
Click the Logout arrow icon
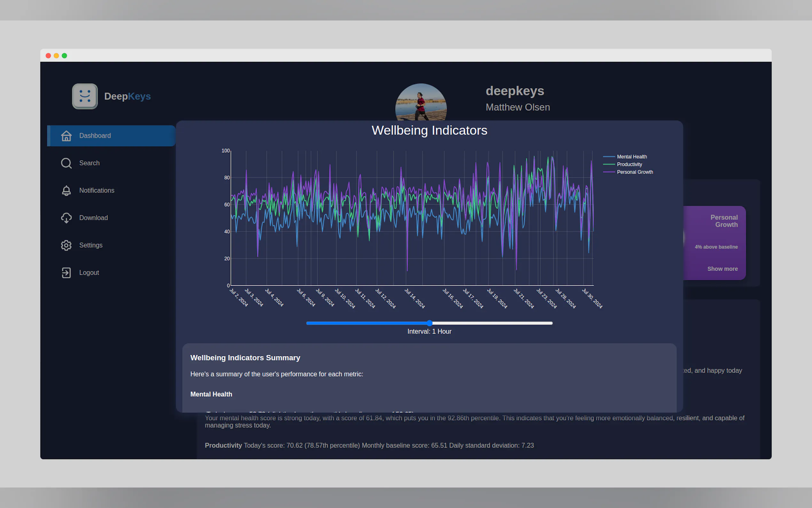(x=66, y=273)
